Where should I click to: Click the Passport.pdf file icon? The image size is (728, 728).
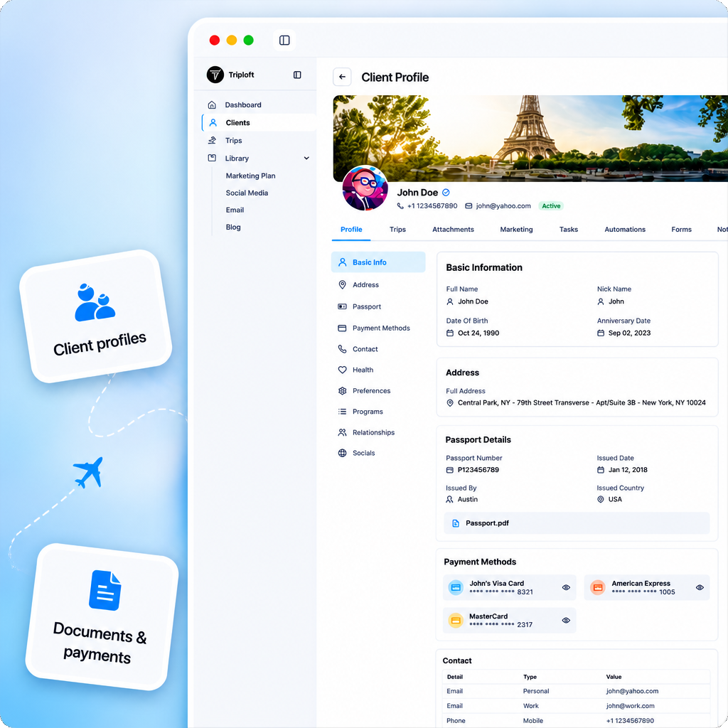[x=456, y=523]
